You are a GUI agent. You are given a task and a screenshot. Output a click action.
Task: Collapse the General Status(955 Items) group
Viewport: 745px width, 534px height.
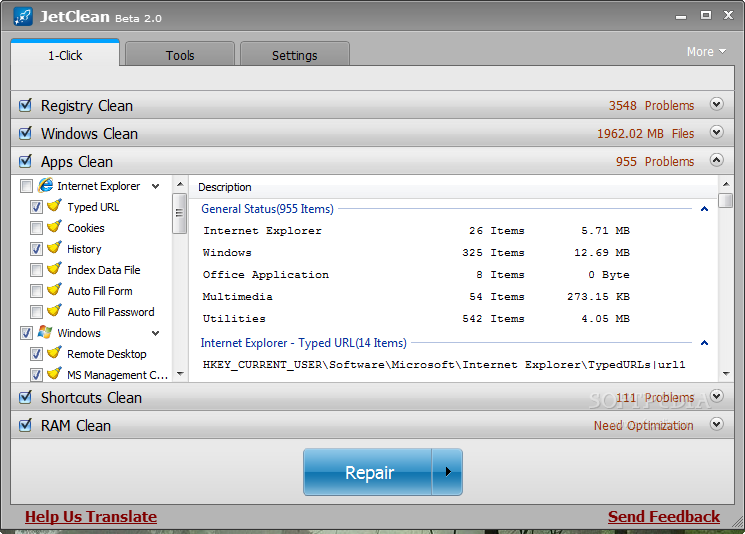[705, 209]
